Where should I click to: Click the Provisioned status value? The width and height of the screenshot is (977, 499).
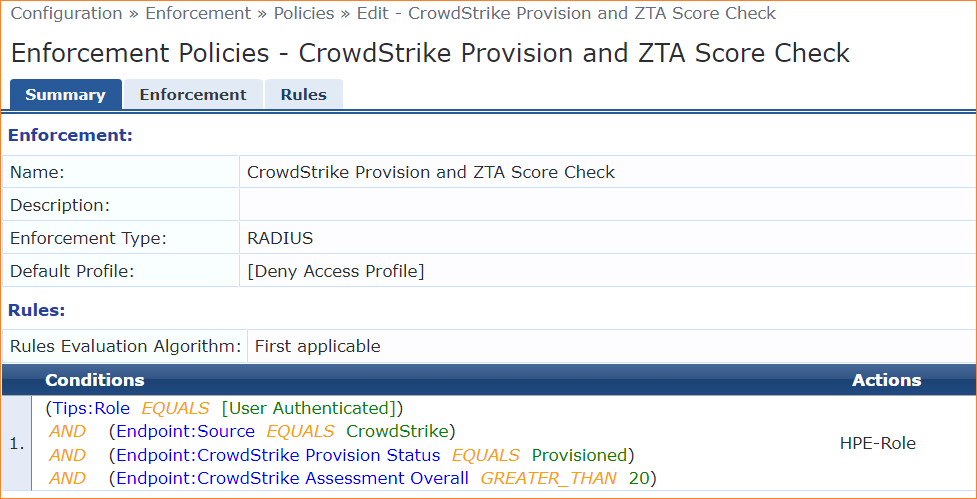point(579,455)
